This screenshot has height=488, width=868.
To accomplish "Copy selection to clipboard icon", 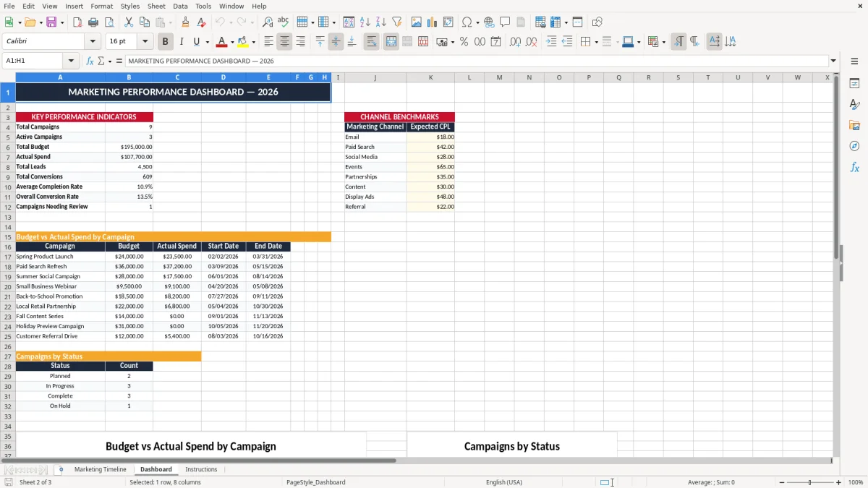I will click(145, 22).
